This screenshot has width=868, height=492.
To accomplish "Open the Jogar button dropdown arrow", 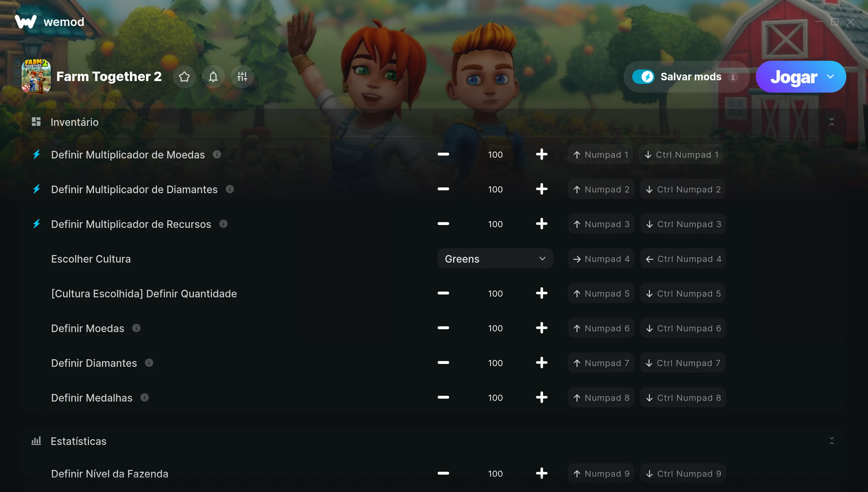I will [830, 77].
